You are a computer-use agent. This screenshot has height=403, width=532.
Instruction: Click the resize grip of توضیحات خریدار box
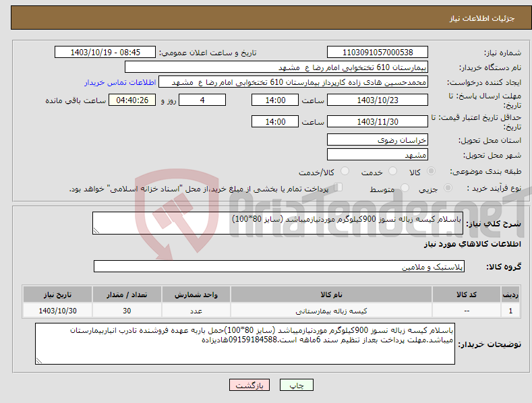point(39,361)
